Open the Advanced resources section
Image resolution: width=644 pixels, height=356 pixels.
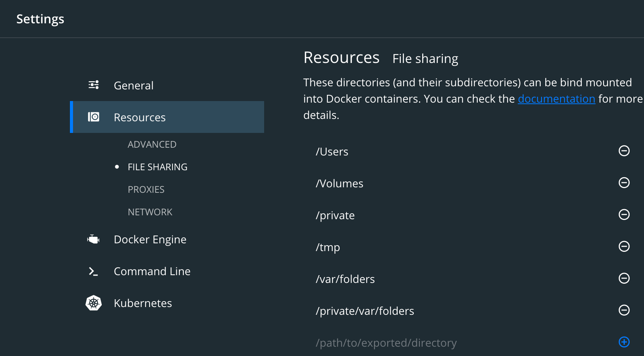pyautogui.click(x=152, y=145)
